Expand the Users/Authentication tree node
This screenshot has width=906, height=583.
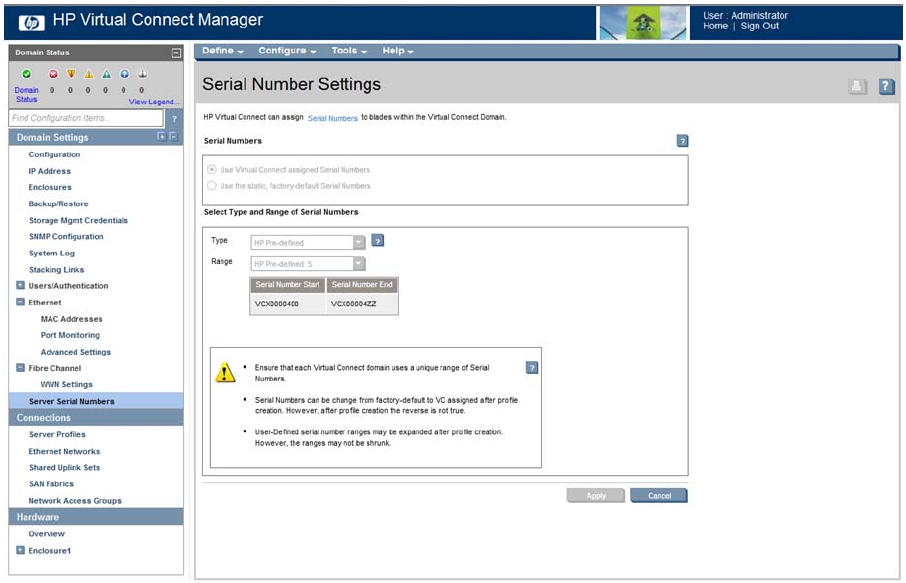[x=21, y=286]
